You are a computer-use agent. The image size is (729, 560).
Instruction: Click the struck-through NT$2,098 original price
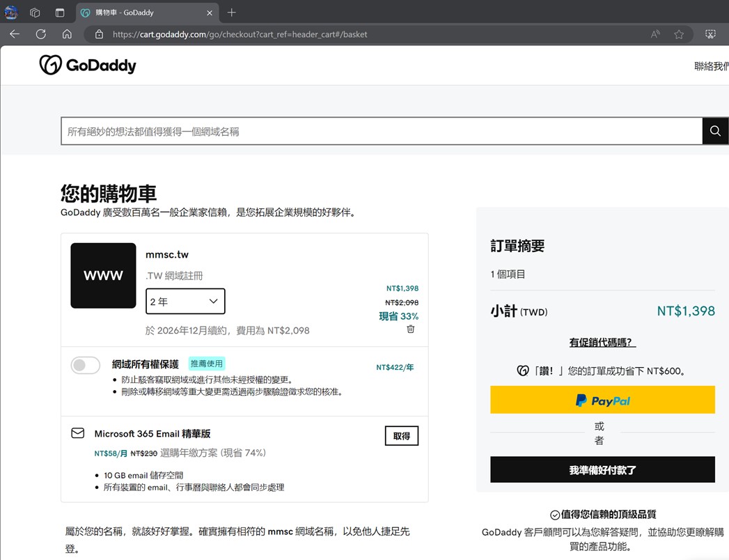click(402, 303)
